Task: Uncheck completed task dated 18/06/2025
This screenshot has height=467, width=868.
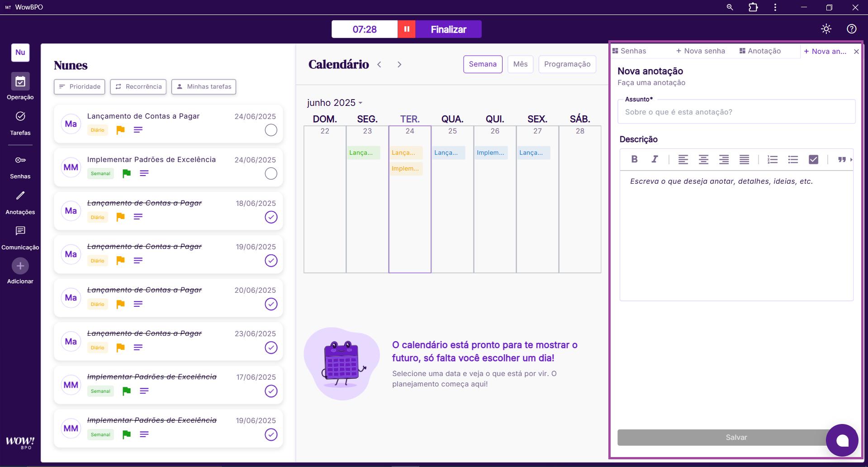Action: [271, 217]
